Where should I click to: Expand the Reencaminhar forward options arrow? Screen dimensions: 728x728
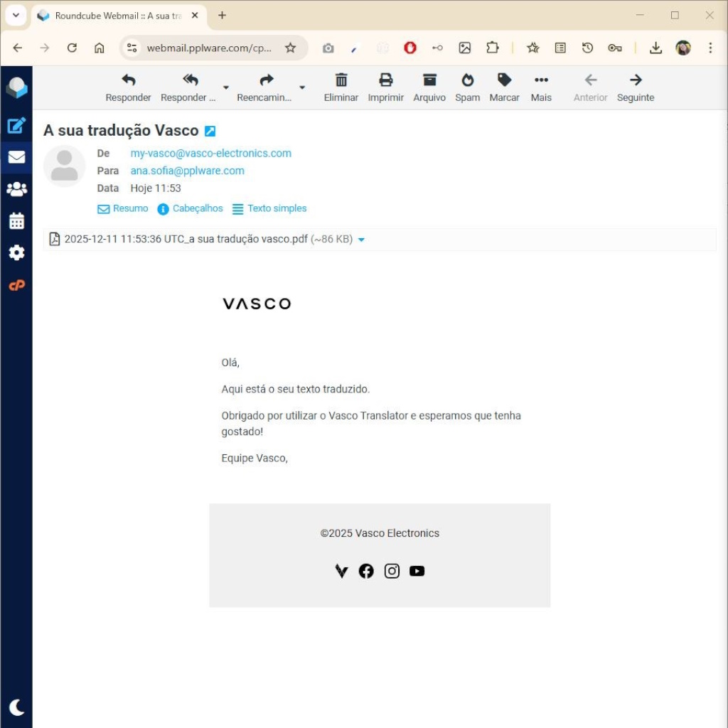(302, 87)
